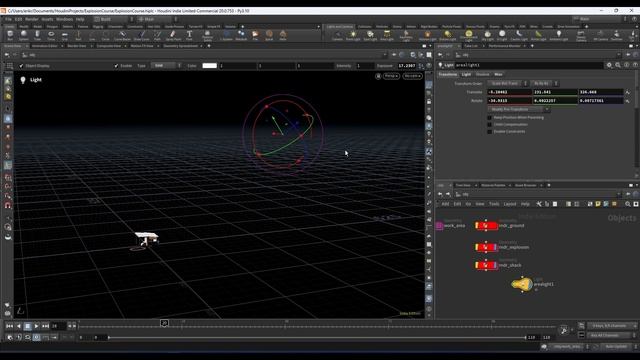The image size is (640, 360).
Task: Click the magnifier find icon in the network editor
Action: (x=628, y=204)
